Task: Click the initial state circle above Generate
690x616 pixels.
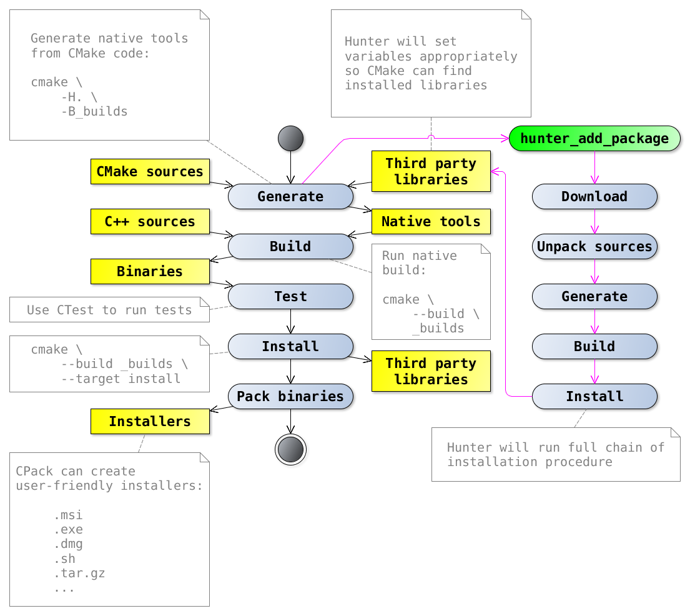Action: 290,139
